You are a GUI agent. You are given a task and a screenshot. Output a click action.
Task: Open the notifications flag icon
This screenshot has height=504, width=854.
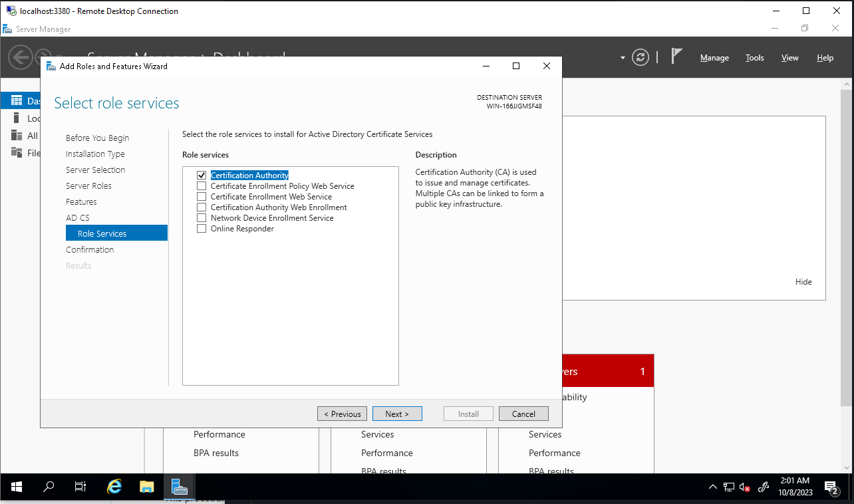677,57
